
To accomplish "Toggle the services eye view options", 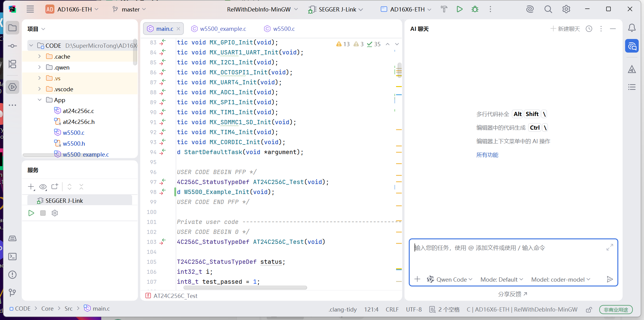I will (x=43, y=187).
